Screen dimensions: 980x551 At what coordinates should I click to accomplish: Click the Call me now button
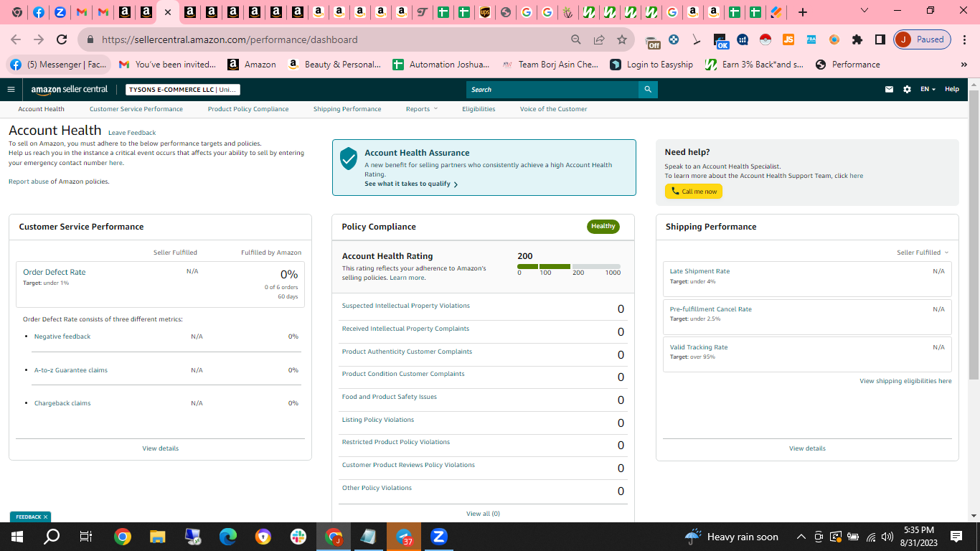click(694, 192)
